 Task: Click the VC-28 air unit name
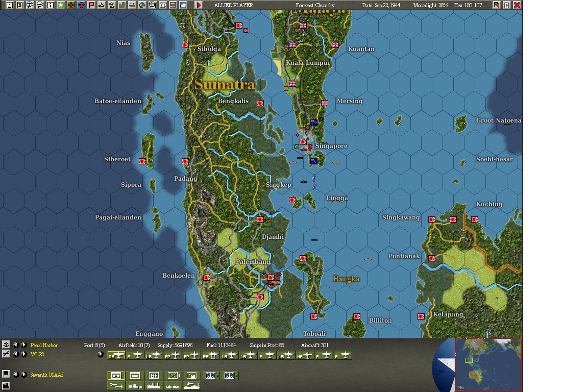37,354
